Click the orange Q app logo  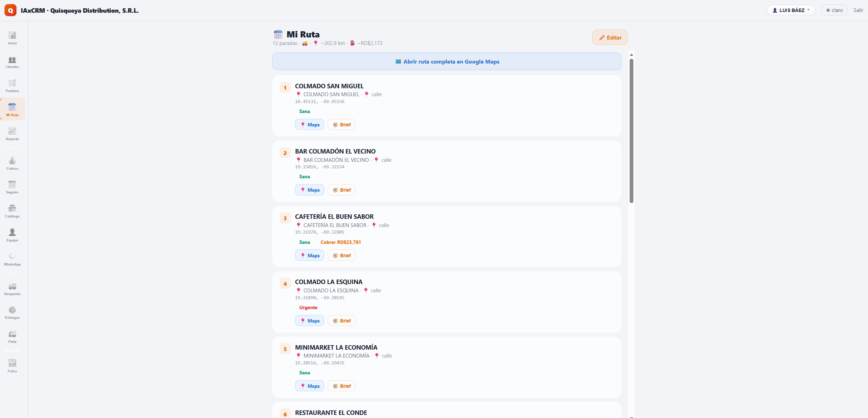[10, 10]
